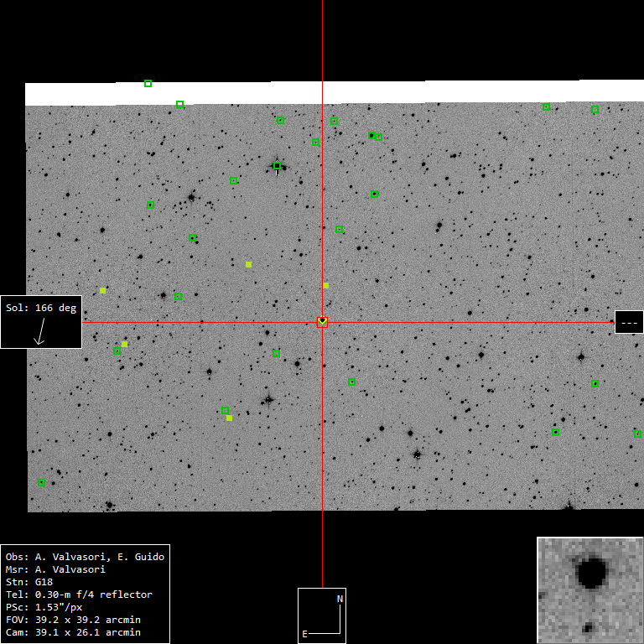Select the 'Cam: 39.1 x 26.1 arcmin' line
This screenshot has height=644, width=644.
point(73,632)
